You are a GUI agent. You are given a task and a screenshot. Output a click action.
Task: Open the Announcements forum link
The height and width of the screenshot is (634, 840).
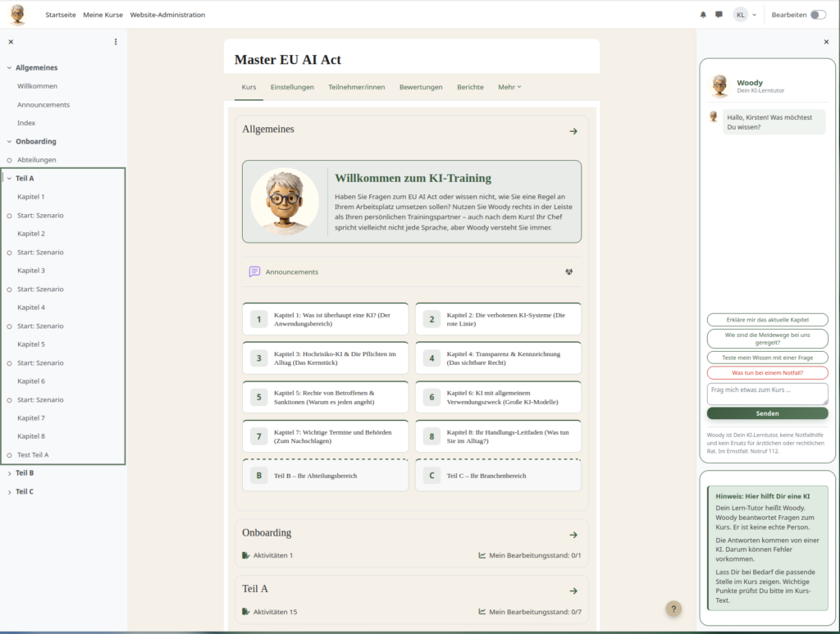click(x=291, y=272)
